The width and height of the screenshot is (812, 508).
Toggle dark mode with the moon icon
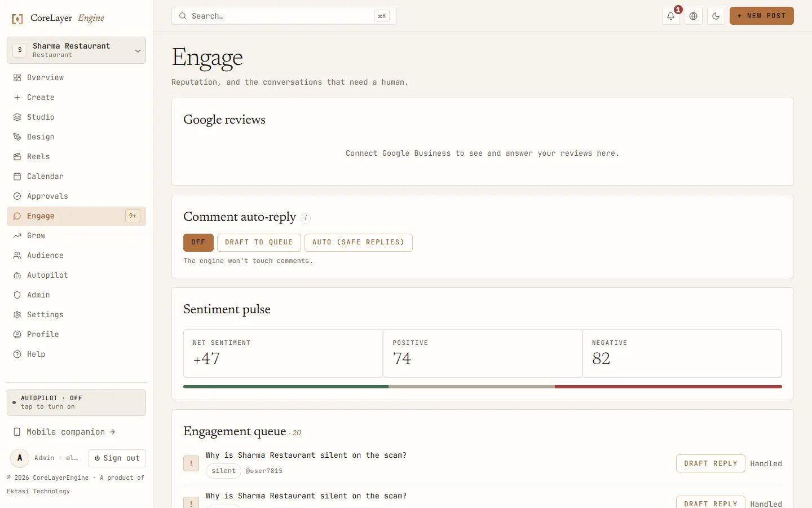(716, 16)
